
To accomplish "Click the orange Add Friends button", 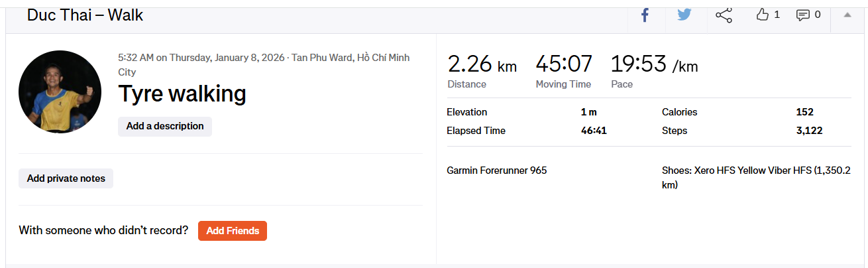I will 233,231.
